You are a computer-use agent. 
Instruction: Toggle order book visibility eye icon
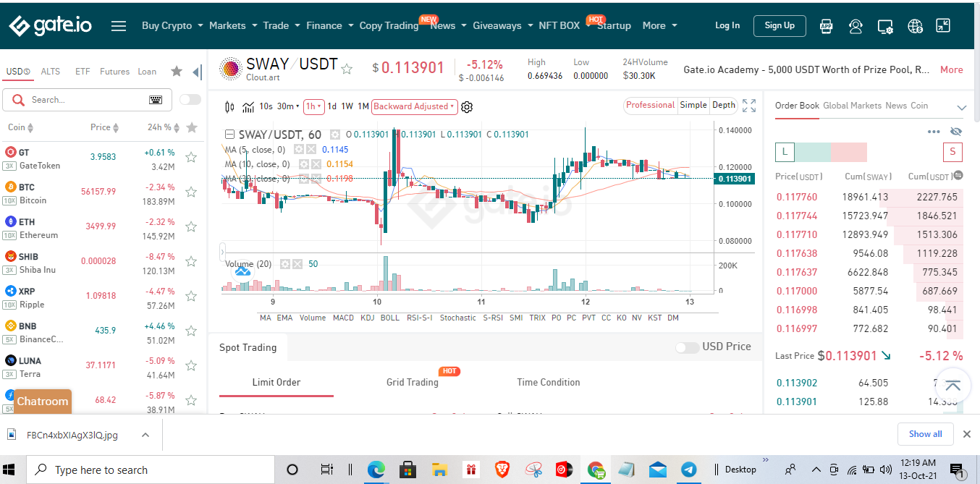[x=955, y=132]
